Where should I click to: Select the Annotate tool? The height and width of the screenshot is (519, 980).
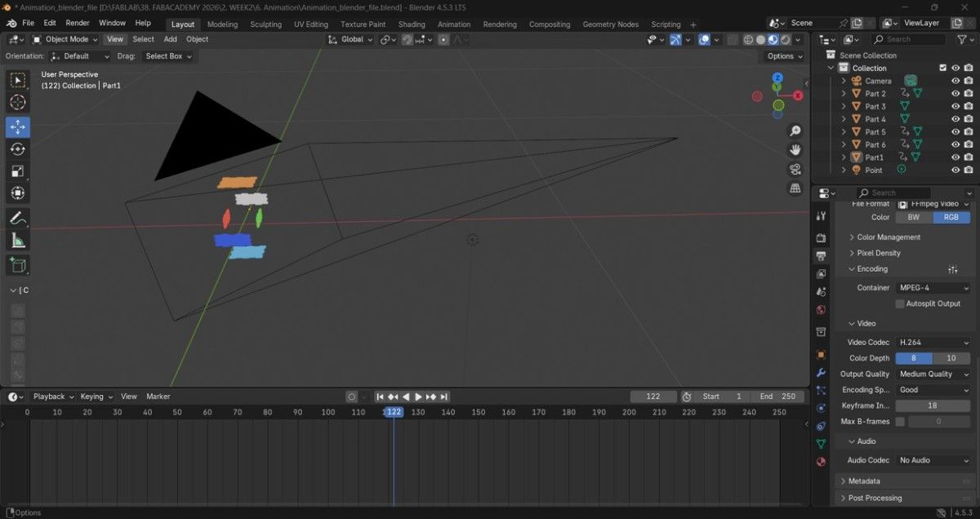[18, 218]
